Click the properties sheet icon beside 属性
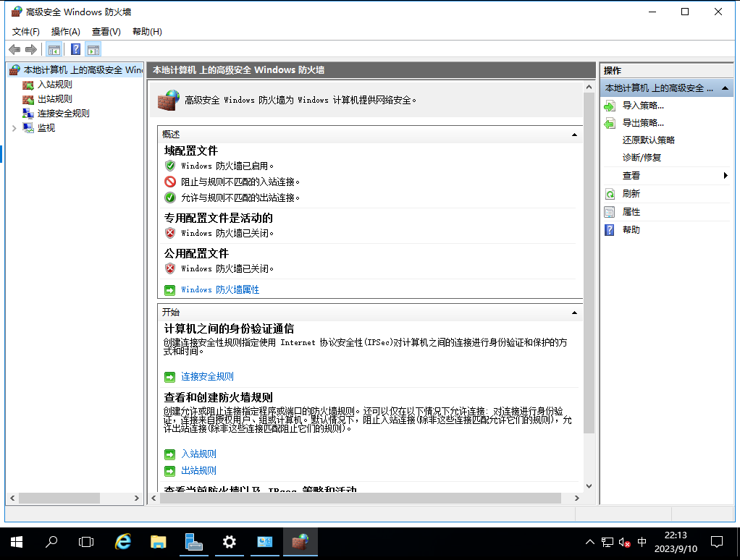This screenshot has width=740, height=560. tap(610, 212)
